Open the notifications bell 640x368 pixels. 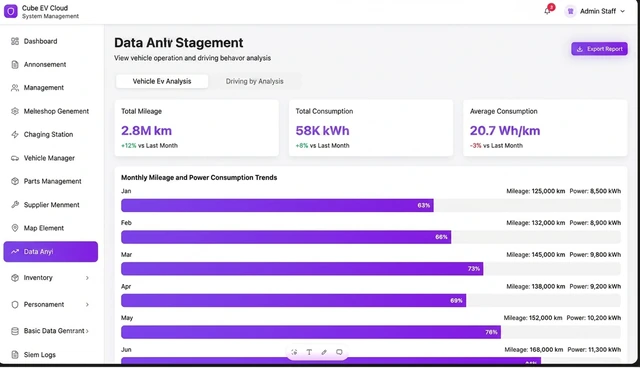547,11
